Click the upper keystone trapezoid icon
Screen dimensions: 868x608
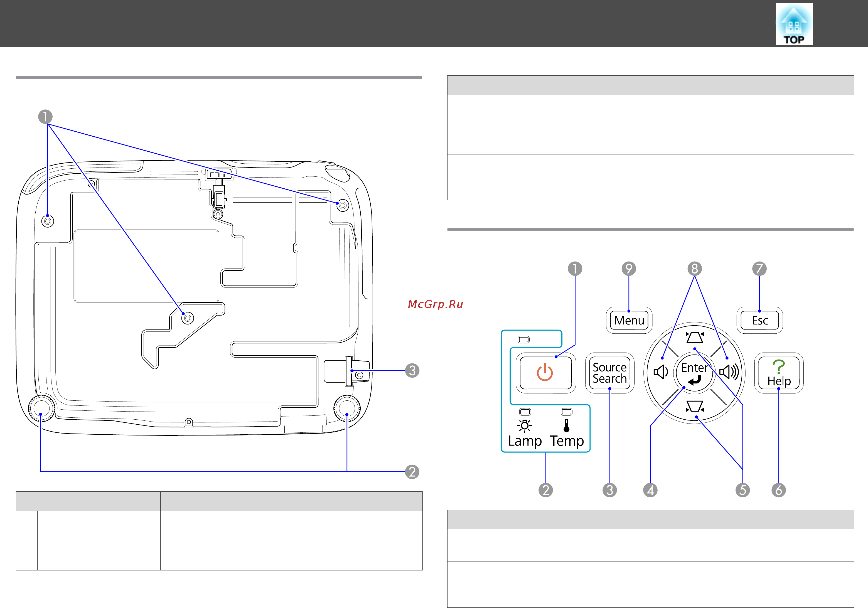point(695,337)
